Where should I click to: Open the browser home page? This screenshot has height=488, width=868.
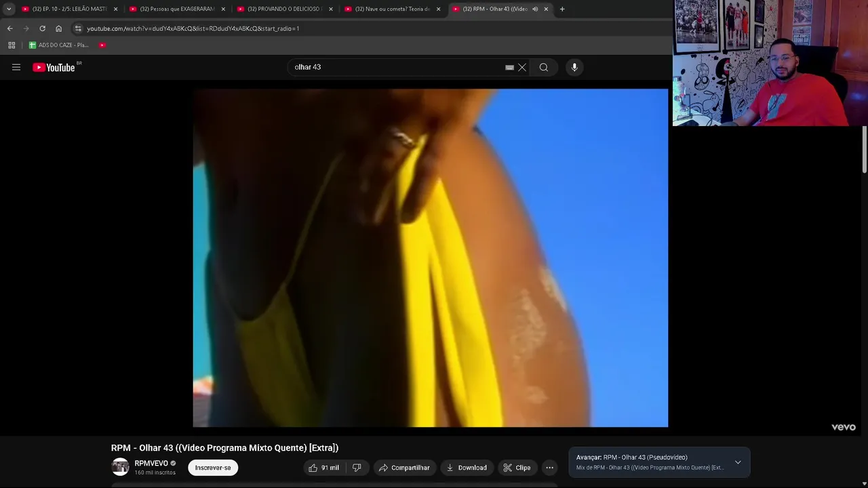tap(58, 28)
